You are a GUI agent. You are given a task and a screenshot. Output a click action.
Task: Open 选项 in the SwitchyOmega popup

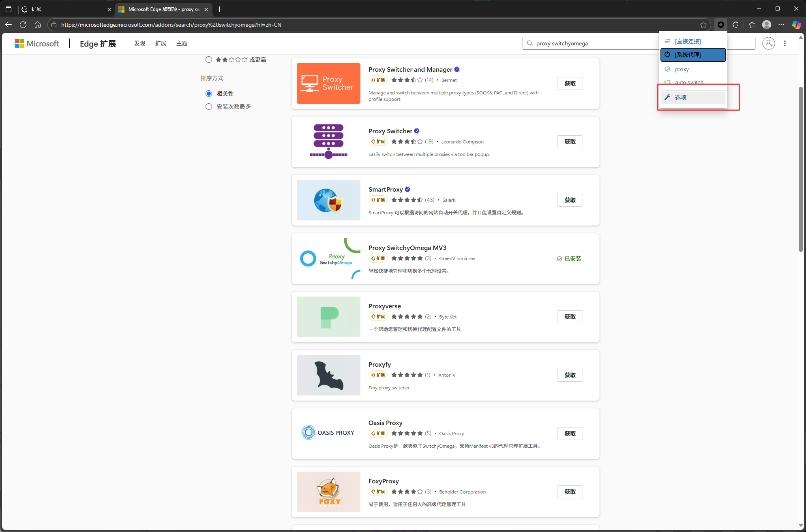coord(693,98)
